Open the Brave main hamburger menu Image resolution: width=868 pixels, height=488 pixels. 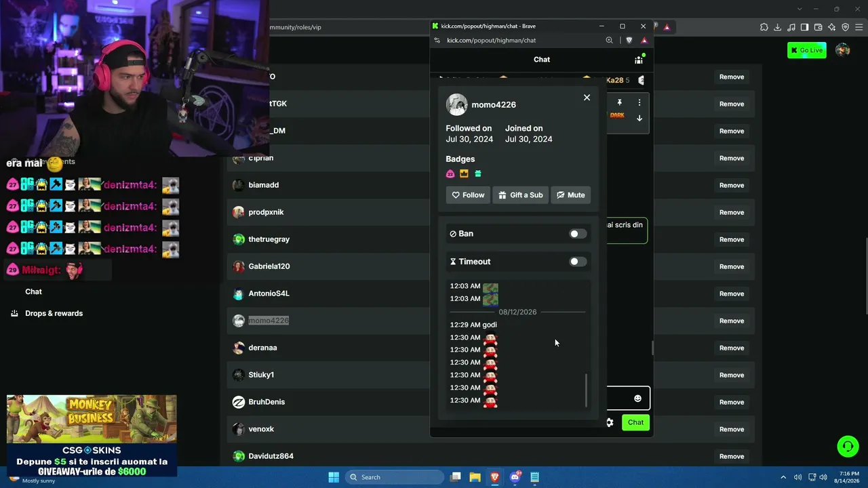(x=859, y=27)
